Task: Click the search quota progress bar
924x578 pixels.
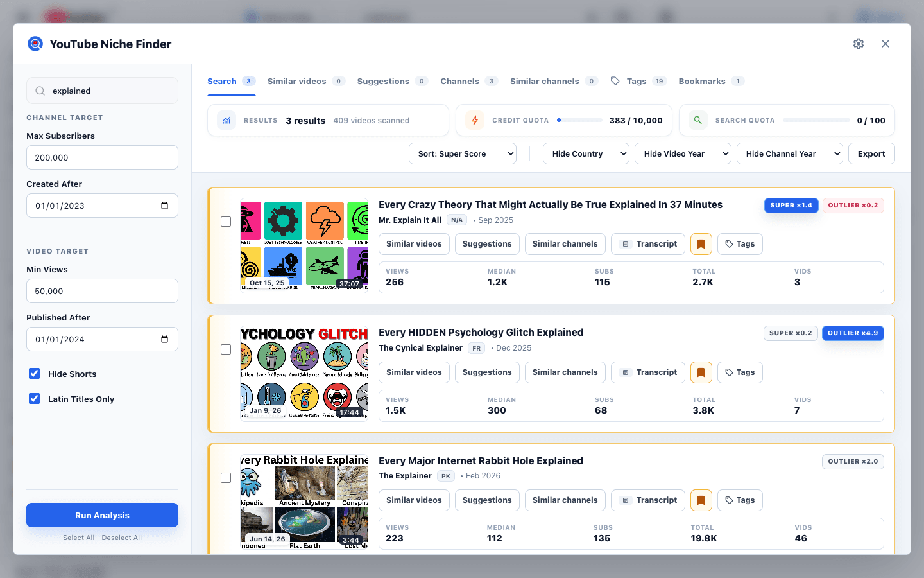Action: click(816, 120)
